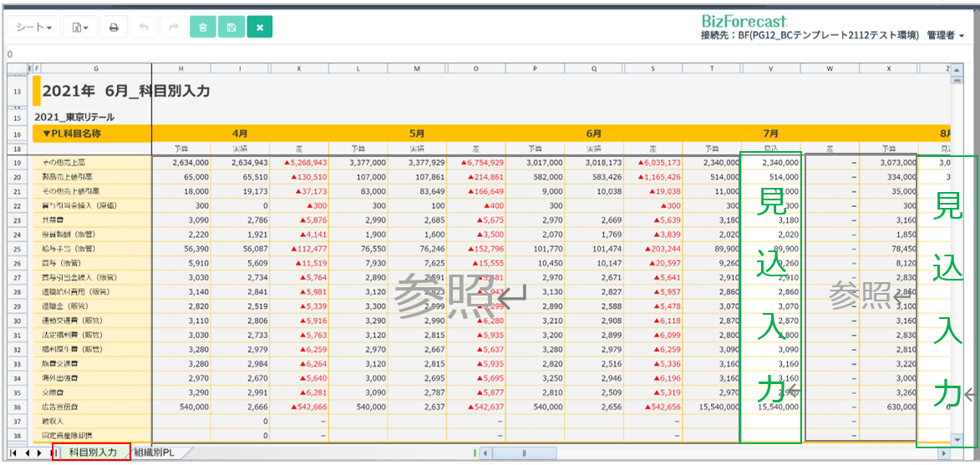The width and height of the screenshot is (980, 465).
Task: Click the save floppy disk icon
Action: 231,28
